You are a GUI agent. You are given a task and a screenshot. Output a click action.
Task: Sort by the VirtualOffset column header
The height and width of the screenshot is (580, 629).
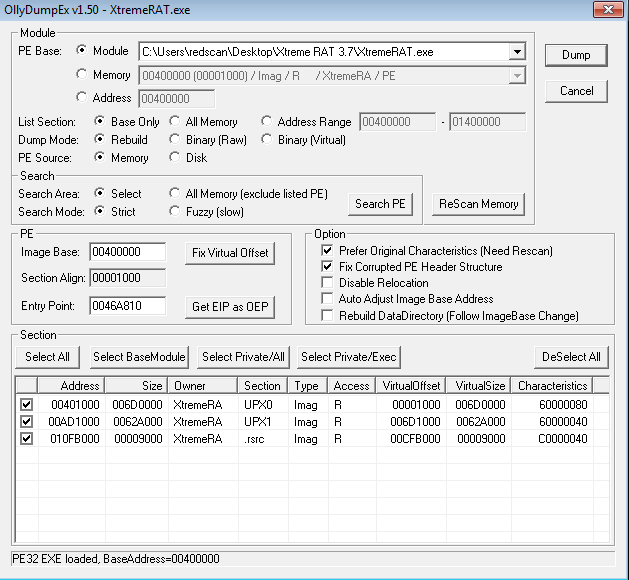coord(411,386)
